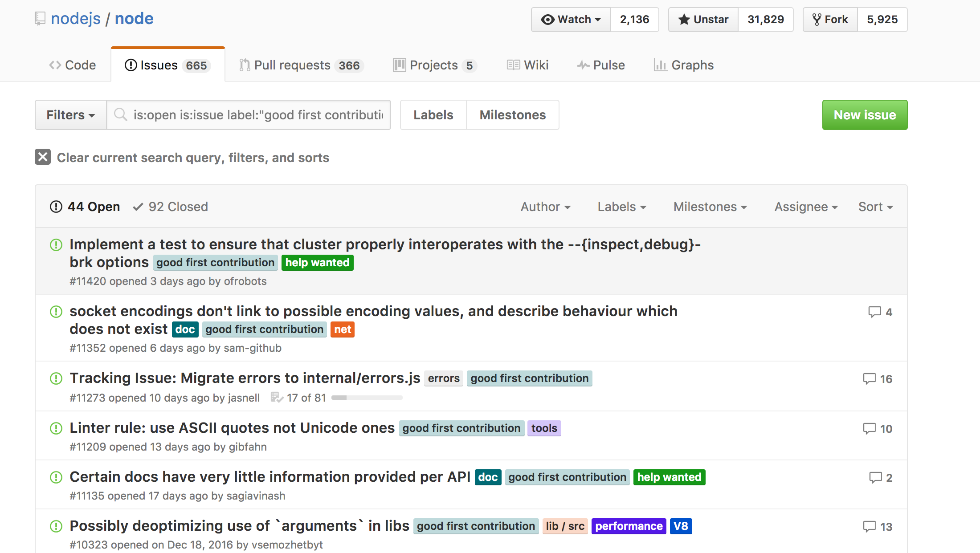This screenshot has height=553, width=980.
Task: Toggle the 44 Open issues filter
Action: [x=85, y=207]
